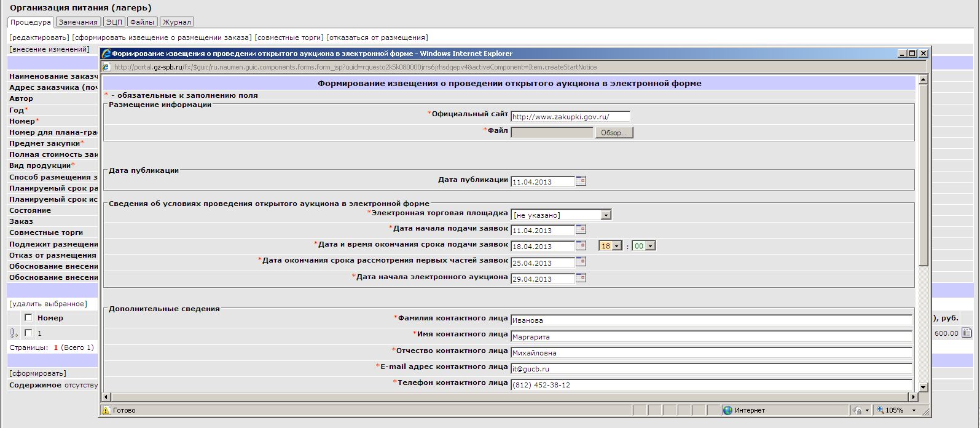Image resolution: width=980 pixels, height=428 pixels.
Task: Switch to the Процедура tab
Action: point(30,22)
